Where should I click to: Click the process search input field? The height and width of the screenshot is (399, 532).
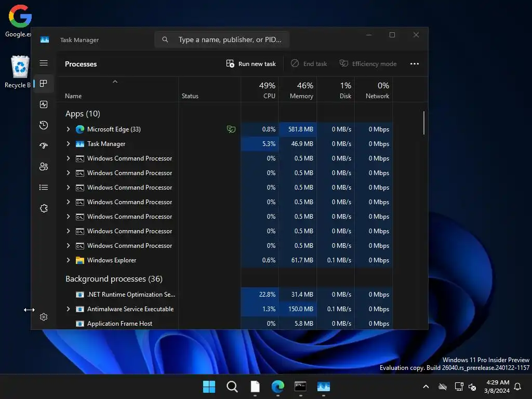point(222,39)
